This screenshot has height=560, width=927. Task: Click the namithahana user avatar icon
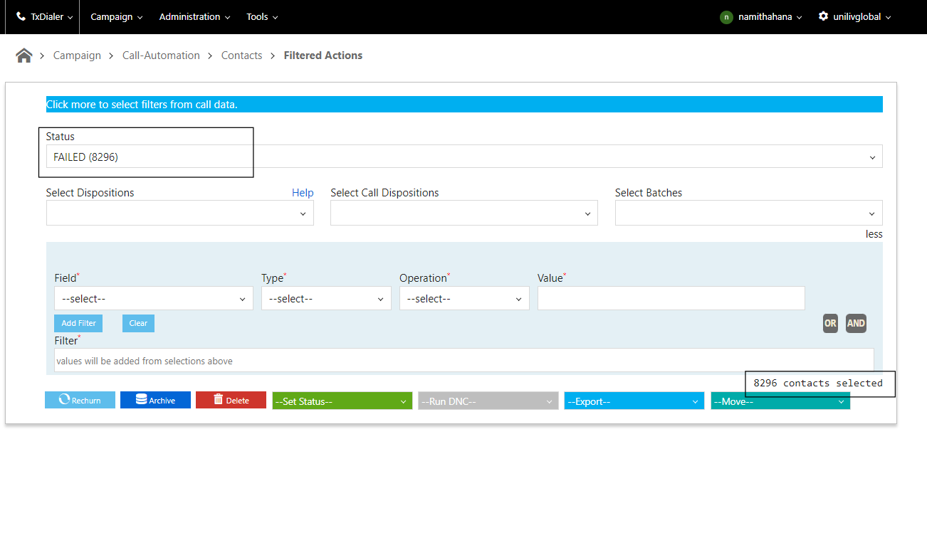(x=726, y=17)
